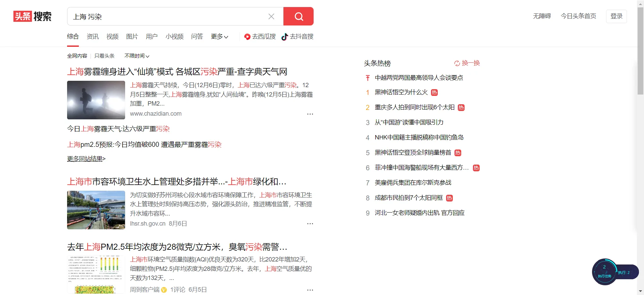Open hot topic 美雇佣兵集团在库尔斯克参战
644x295 pixels.
click(x=413, y=183)
